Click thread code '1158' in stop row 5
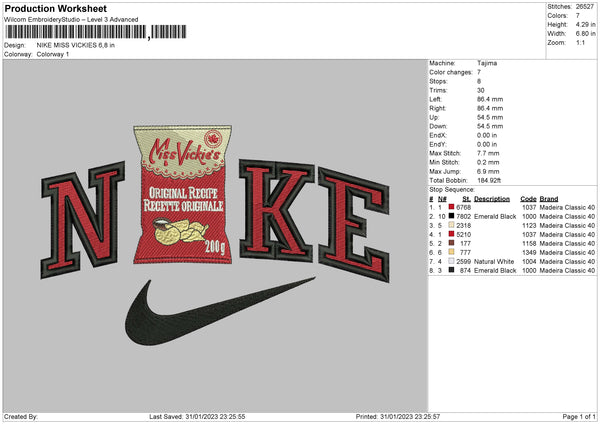The image size is (600, 424). click(x=529, y=243)
